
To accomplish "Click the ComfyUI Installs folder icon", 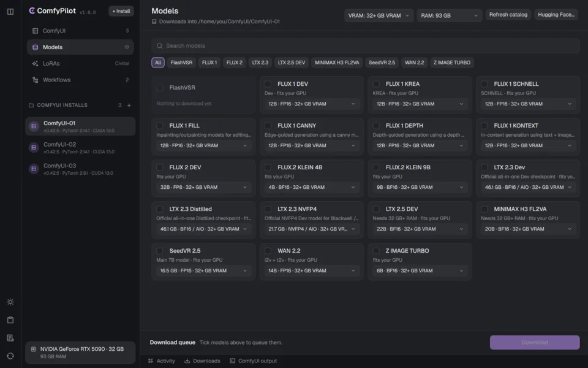I will 31,105.
